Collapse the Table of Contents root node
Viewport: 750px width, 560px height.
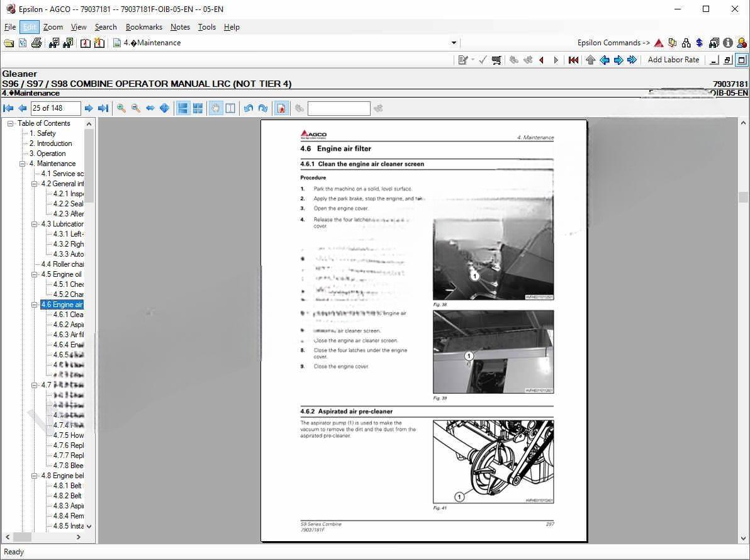pyautogui.click(x=11, y=123)
